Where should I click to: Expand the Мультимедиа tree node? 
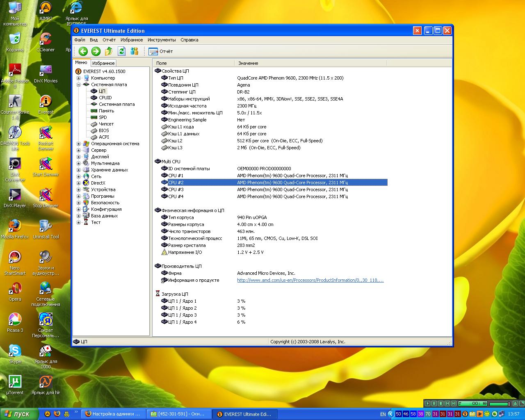pyautogui.click(x=78, y=163)
